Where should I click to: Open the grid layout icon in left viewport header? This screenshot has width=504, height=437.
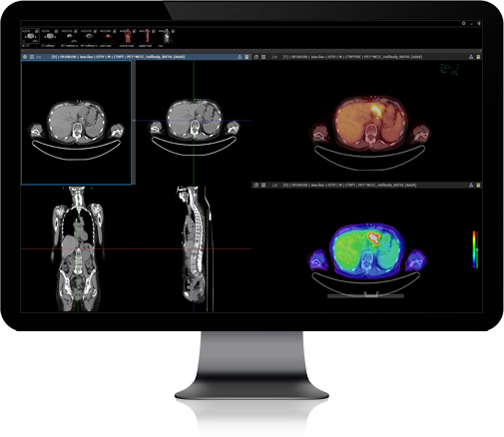point(32,57)
